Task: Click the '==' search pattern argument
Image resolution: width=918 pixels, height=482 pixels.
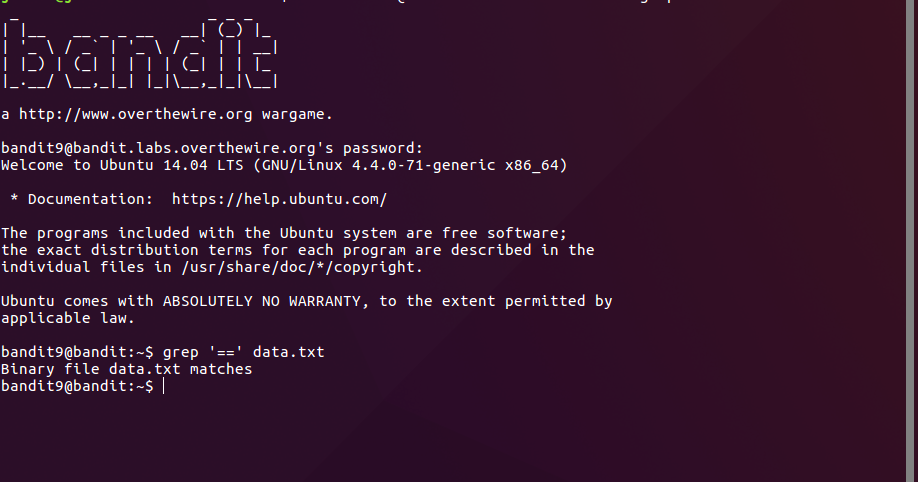Action: (x=225, y=352)
